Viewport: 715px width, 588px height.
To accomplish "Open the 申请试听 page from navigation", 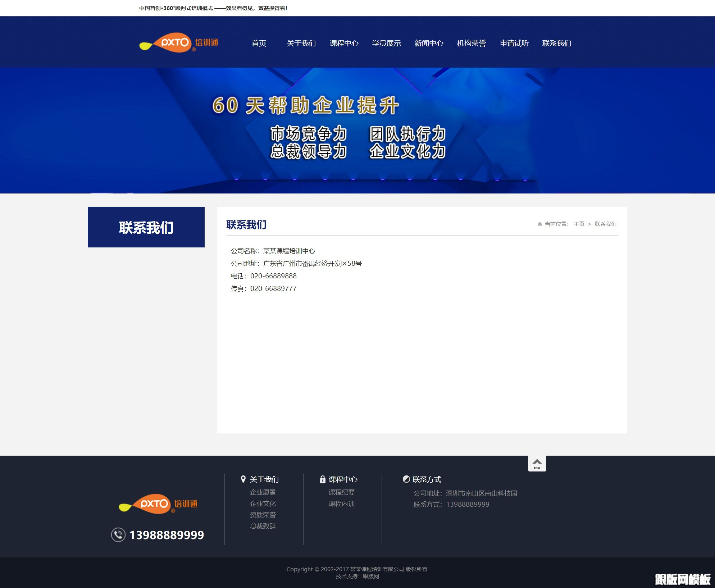I will tap(513, 43).
